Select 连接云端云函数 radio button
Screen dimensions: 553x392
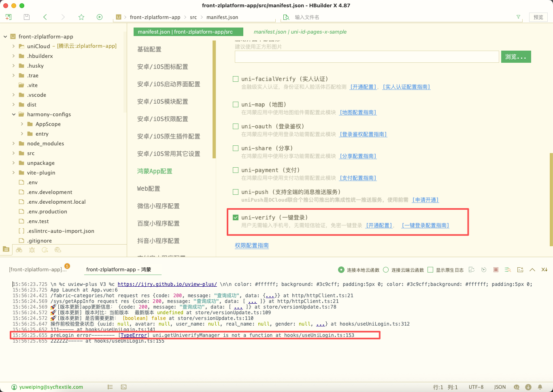386,270
